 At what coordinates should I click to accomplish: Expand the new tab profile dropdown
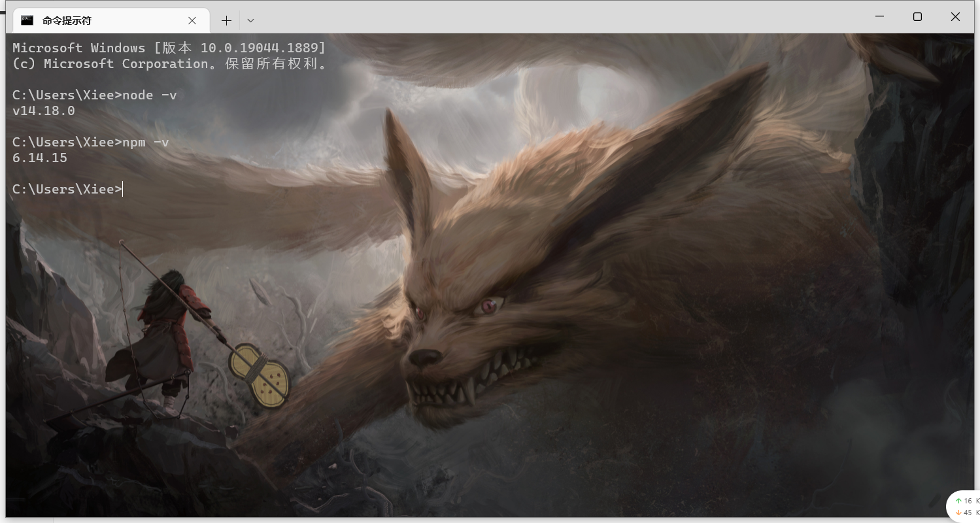pos(250,21)
